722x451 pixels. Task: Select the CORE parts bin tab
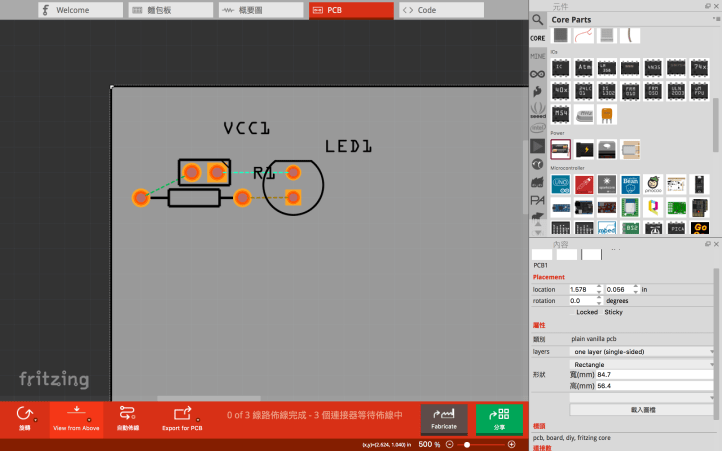[x=537, y=38]
